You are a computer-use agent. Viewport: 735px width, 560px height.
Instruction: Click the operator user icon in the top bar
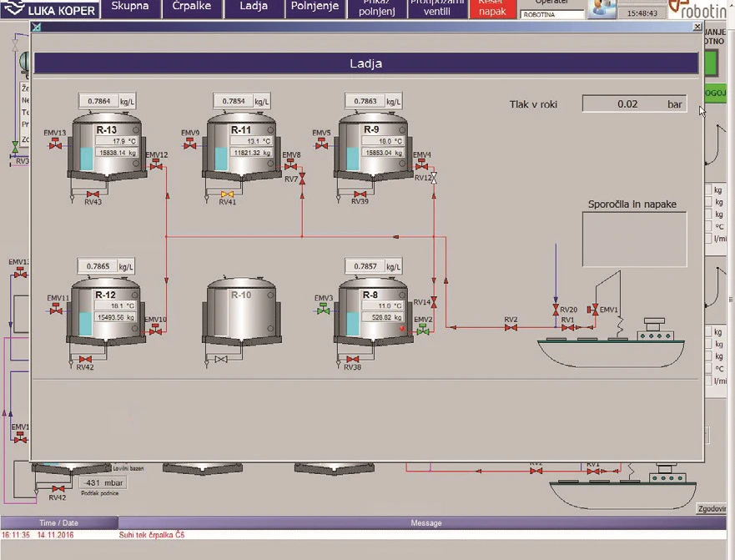[603, 9]
